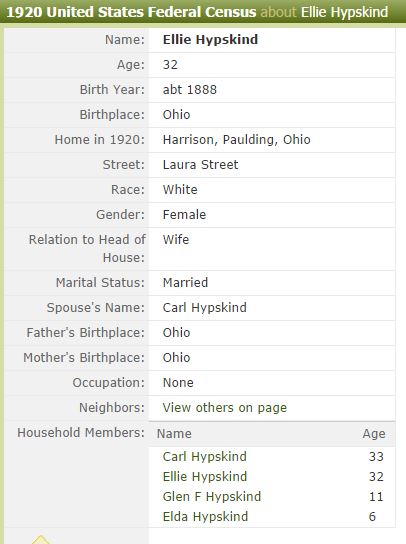Click the abt 1888 birth year value
Image resolution: width=406 pixels, height=544 pixels.
click(189, 90)
